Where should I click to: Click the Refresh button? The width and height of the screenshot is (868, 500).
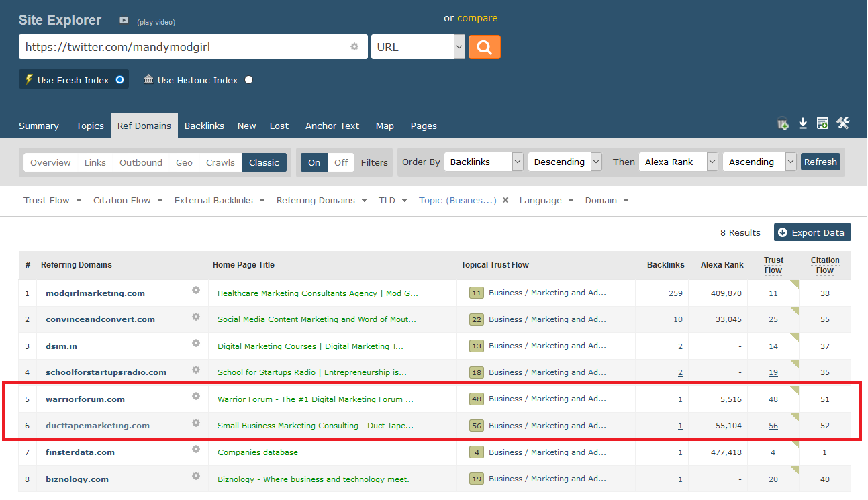pos(820,162)
